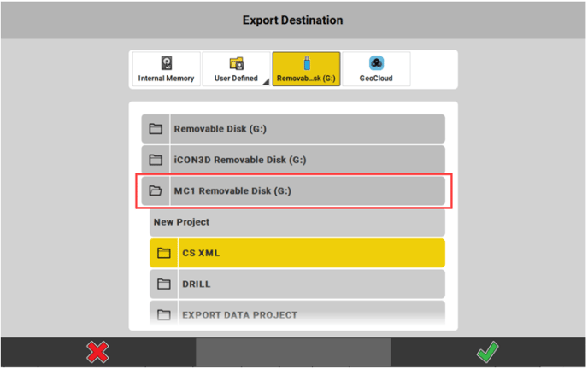Click the folder icon of the top Removable Disk (G:) row
This screenshot has height=369, width=588.
click(x=156, y=129)
